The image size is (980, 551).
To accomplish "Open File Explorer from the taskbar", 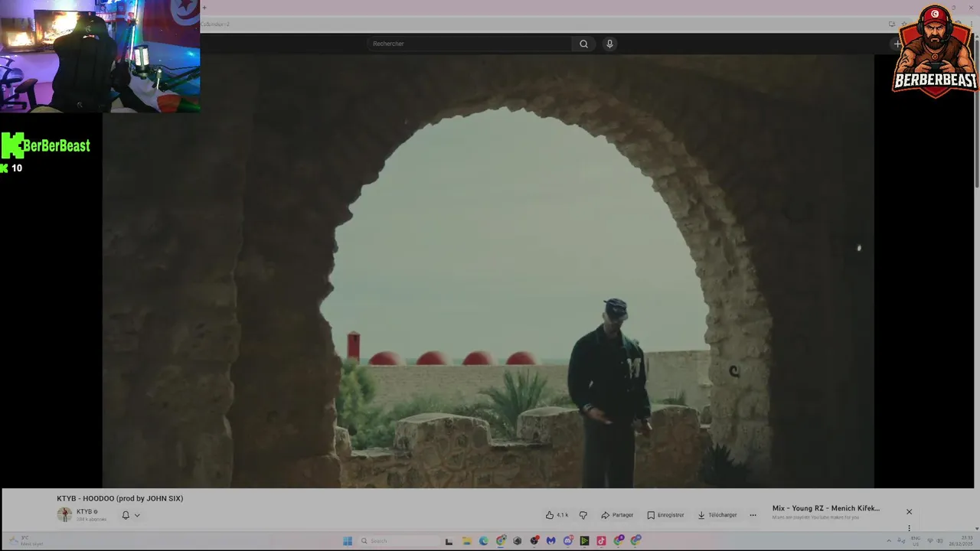I will pos(467,541).
